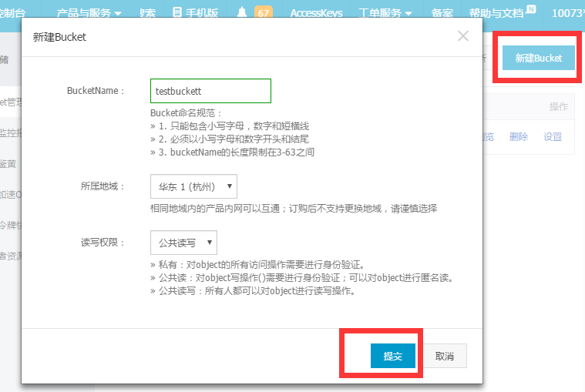
Task: Click the 搜索 search item in top bar
Action: (x=148, y=13)
